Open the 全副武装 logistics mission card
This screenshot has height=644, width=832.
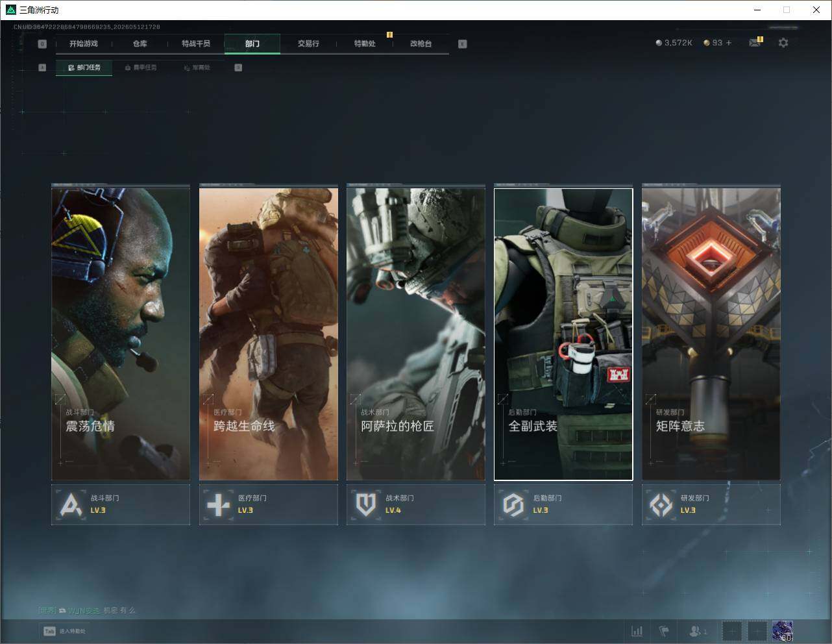tap(563, 334)
